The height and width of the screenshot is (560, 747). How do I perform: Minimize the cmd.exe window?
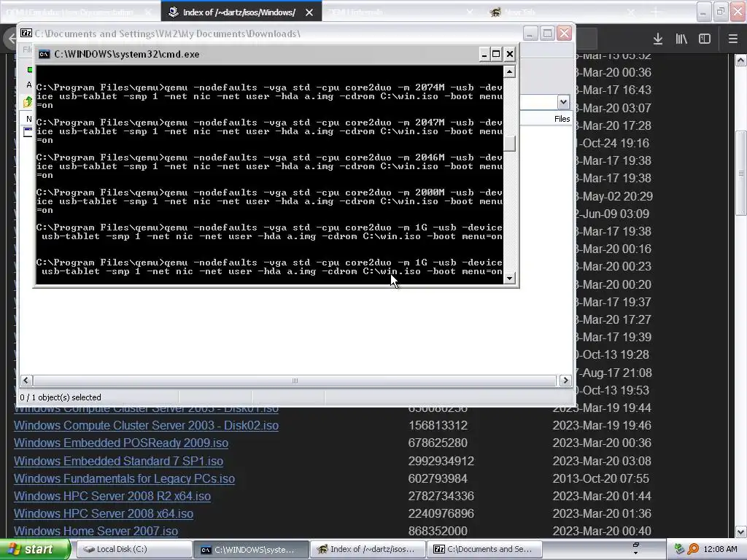[484, 54]
